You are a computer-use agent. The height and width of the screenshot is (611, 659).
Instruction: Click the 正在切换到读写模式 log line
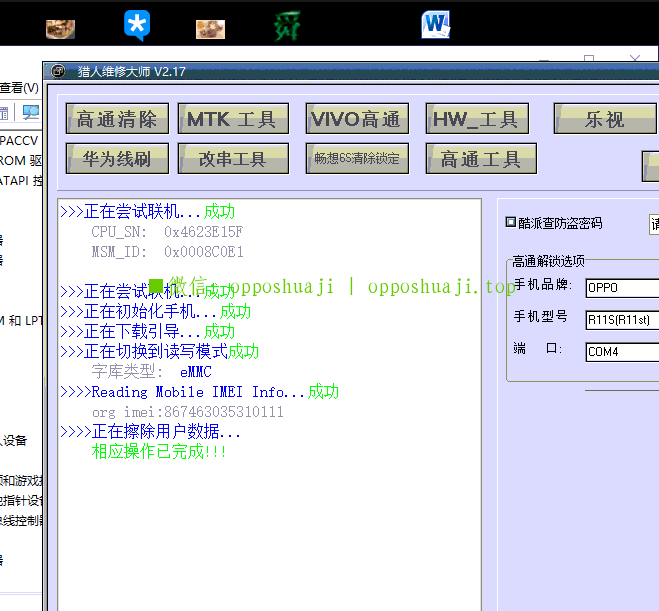pyautogui.click(x=159, y=352)
